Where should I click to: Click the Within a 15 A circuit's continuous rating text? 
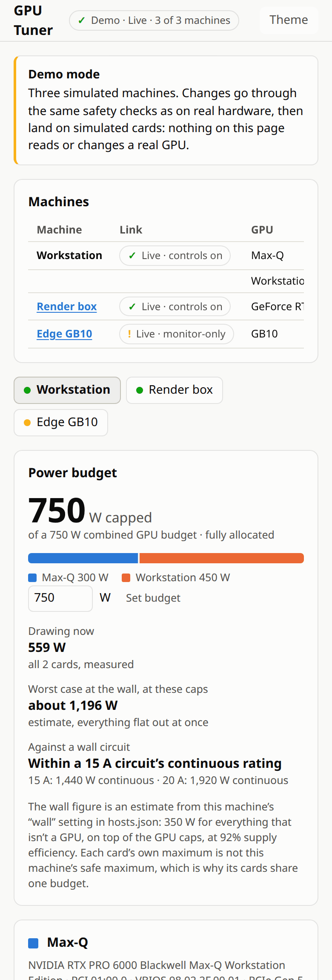point(155,764)
